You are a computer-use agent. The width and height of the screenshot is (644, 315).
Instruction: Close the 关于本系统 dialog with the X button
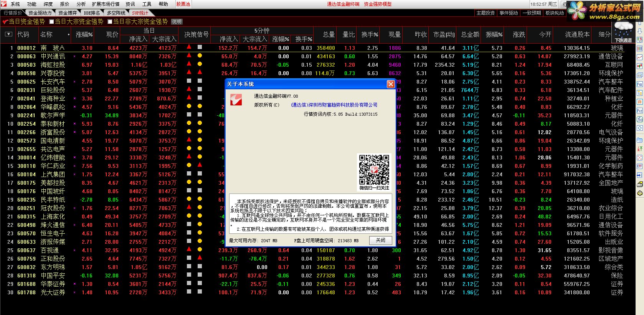click(x=391, y=84)
